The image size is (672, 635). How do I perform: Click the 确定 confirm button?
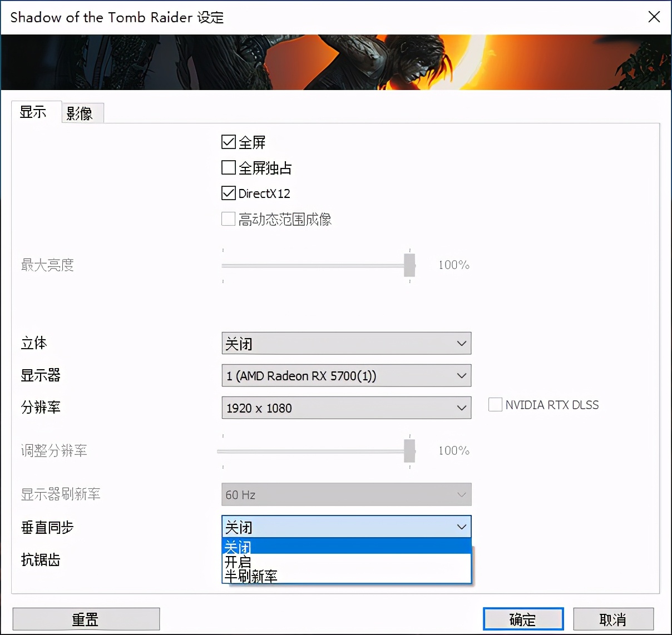click(x=522, y=618)
